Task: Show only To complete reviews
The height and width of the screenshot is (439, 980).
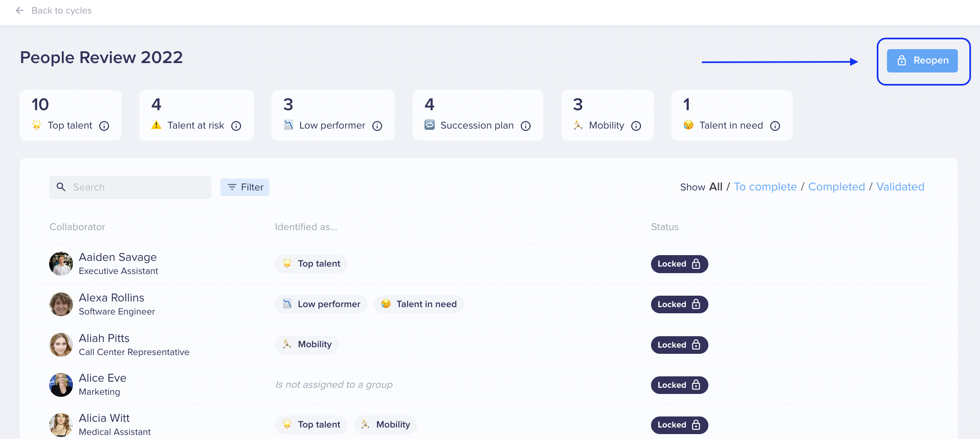Action: pyautogui.click(x=765, y=187)
